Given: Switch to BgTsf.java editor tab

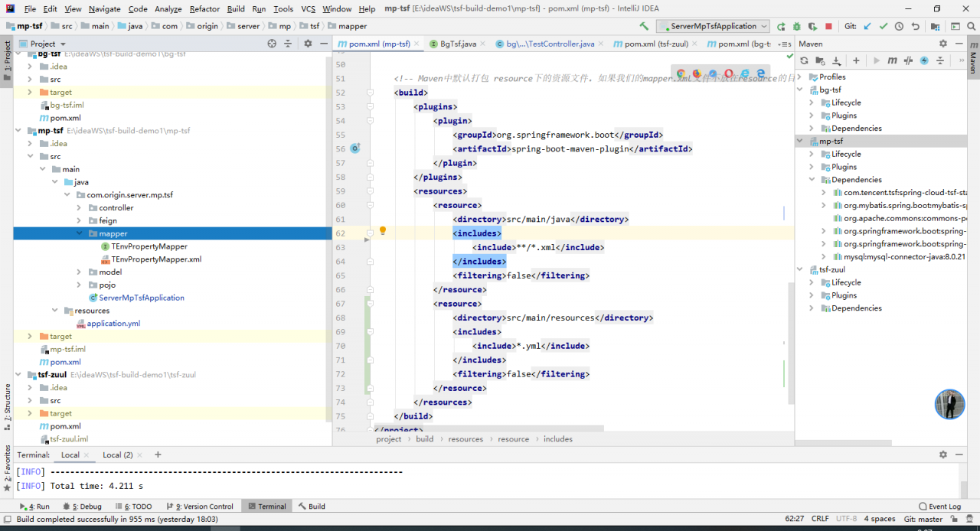Looking at the screenshot, I should click(x=458, y=44).
